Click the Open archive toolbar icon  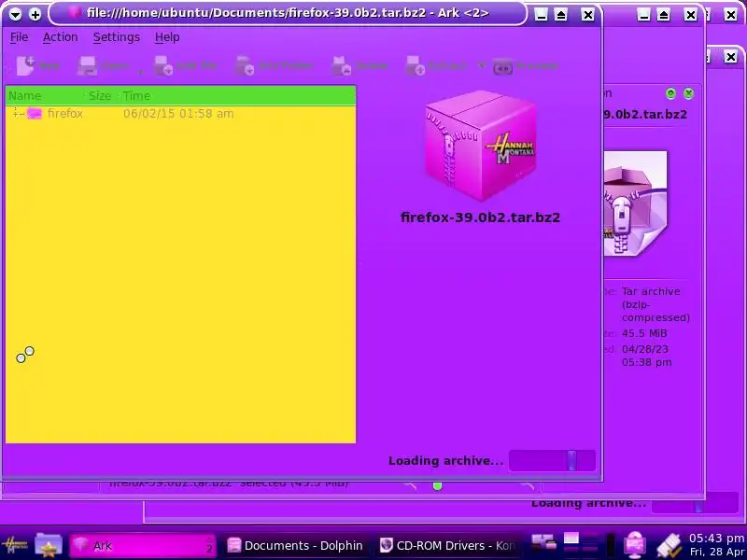[87, 66]
